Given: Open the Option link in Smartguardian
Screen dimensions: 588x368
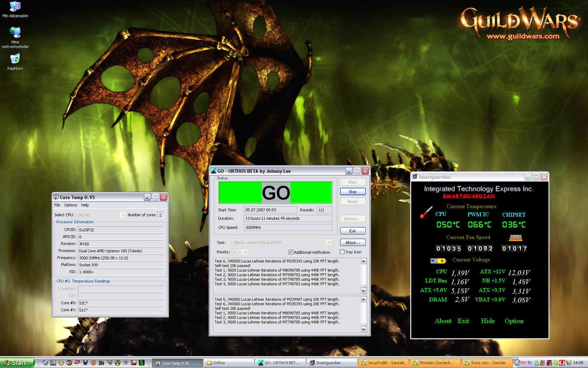Looking at the screenshot, I should [514, 321].
